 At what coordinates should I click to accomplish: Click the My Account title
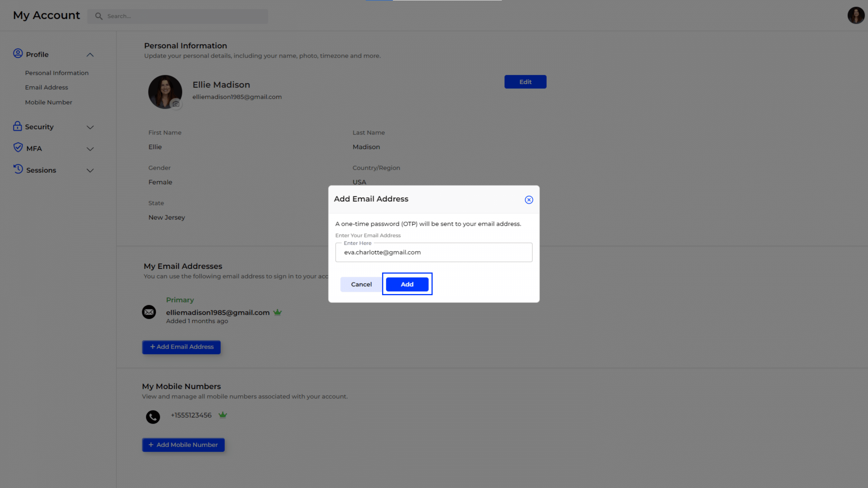click(46, 15)
